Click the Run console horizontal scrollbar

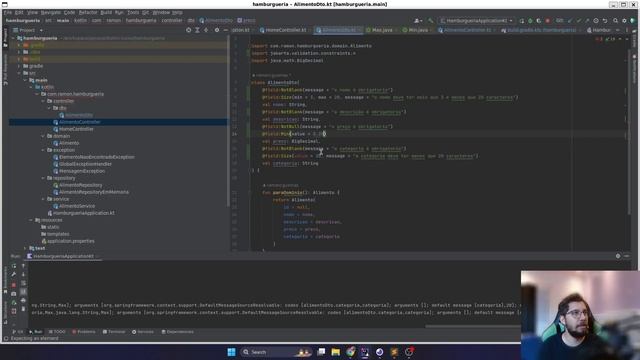[x=473, y=326]
